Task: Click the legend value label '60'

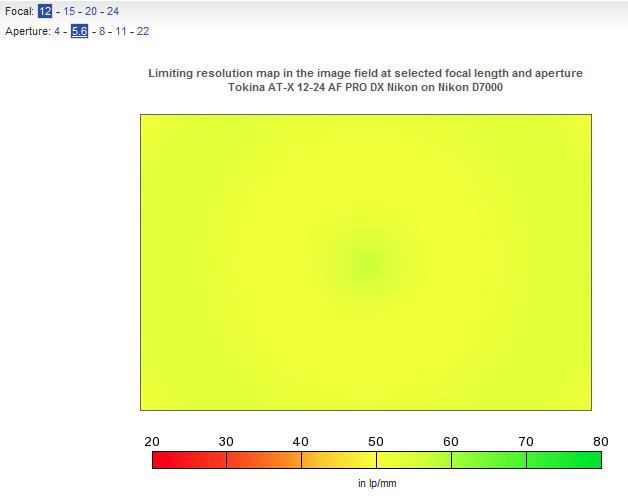Action: [451, 442]
